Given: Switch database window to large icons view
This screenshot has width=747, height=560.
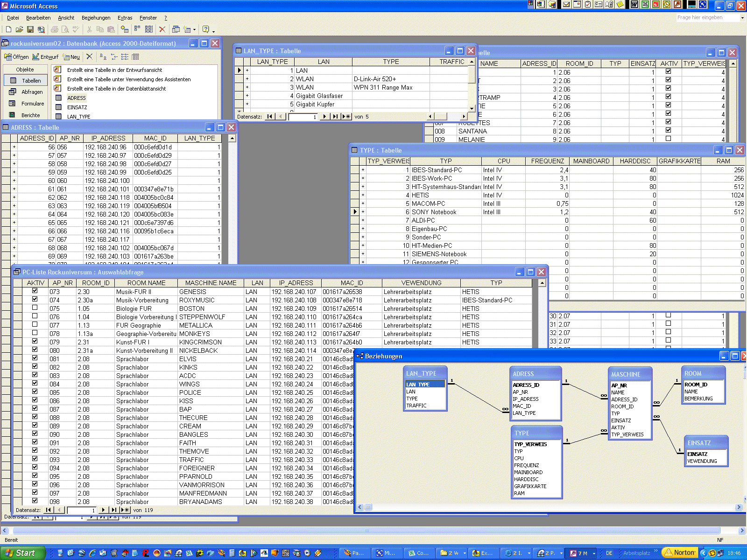Looking at the screenshot, I should pyautogui.click(x=103, y=56).
